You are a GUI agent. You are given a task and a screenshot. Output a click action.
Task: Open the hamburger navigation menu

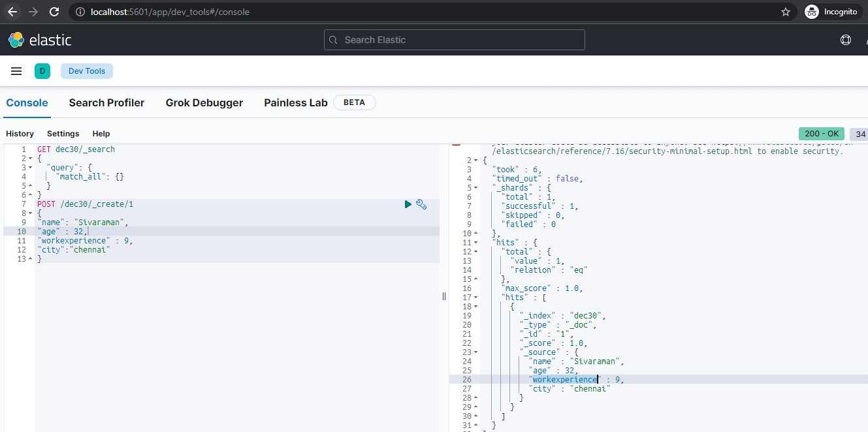pyautogui.click(x=16, y=70)
